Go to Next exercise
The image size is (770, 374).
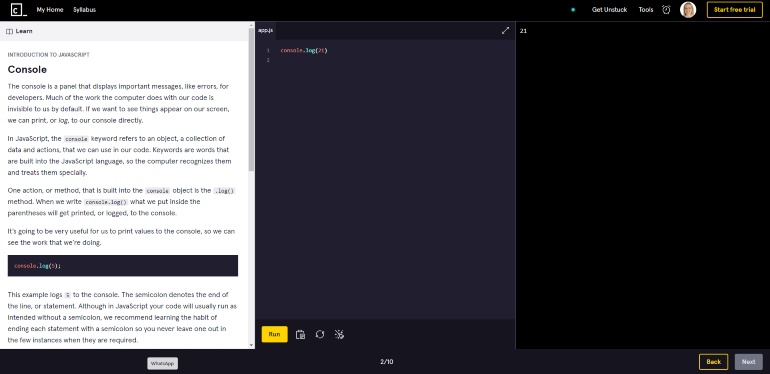(x=748, y=362)
